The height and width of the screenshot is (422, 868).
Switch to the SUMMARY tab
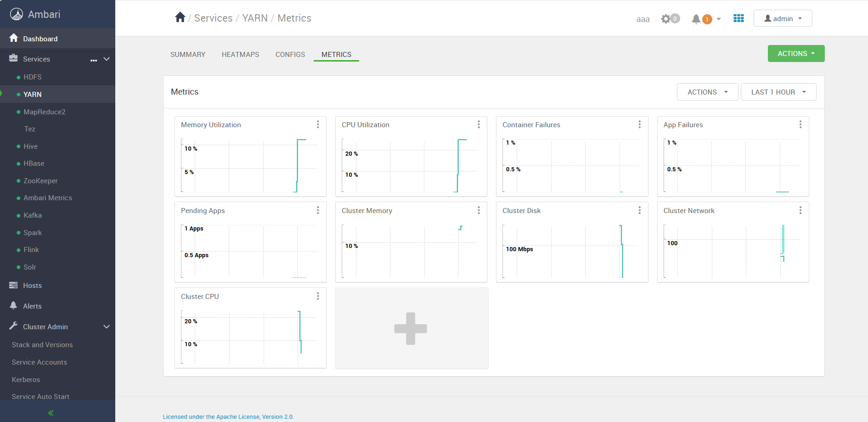pyautogui.click(x=188, y=54)
